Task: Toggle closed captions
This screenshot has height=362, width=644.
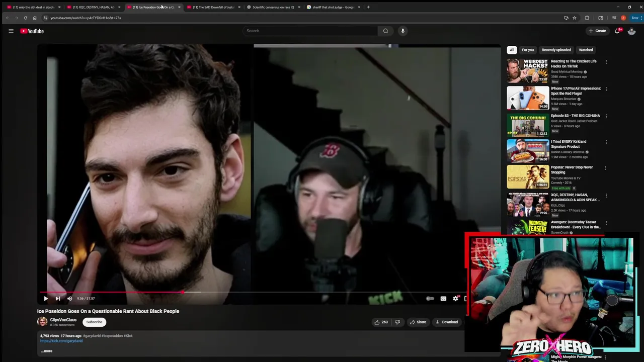Action: pyautogui.click(x=443, y=299)
